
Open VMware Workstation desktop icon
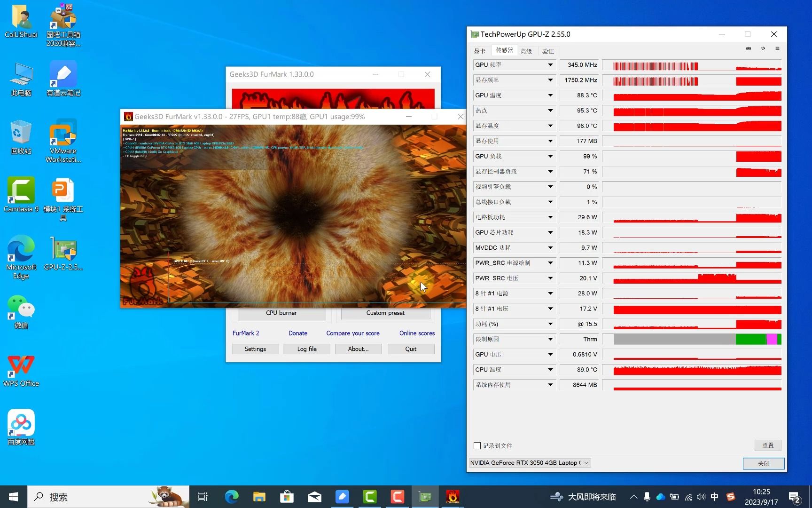[63, 141]
